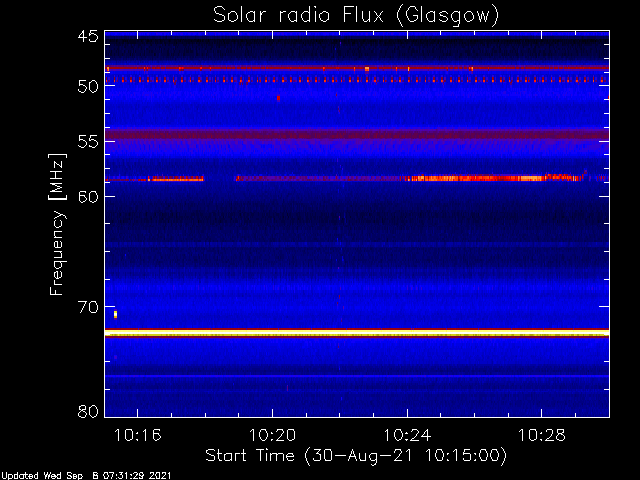The image size is (640, 480).
Task: Click the bright yellow emission band near 72 MHz
Action: point(357,333)
